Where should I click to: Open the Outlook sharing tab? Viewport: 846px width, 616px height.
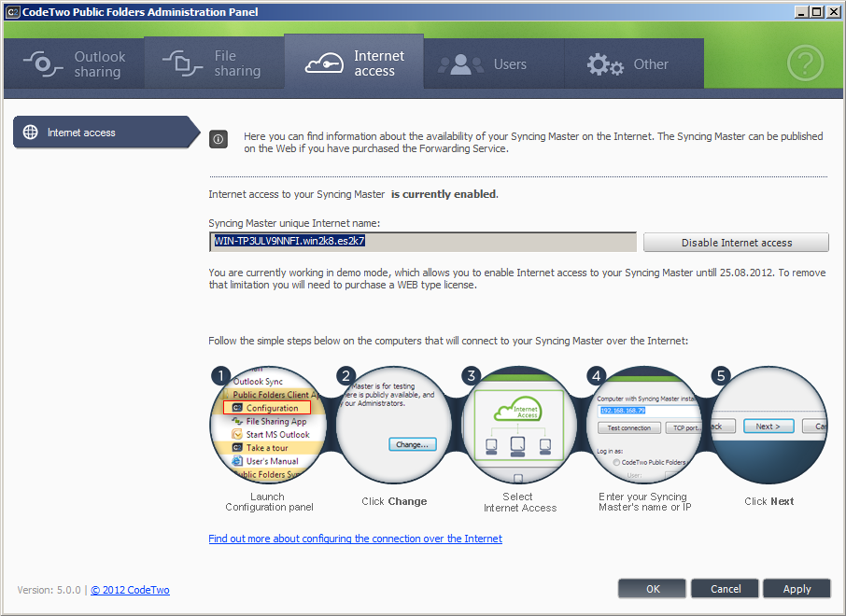point(74,63)
